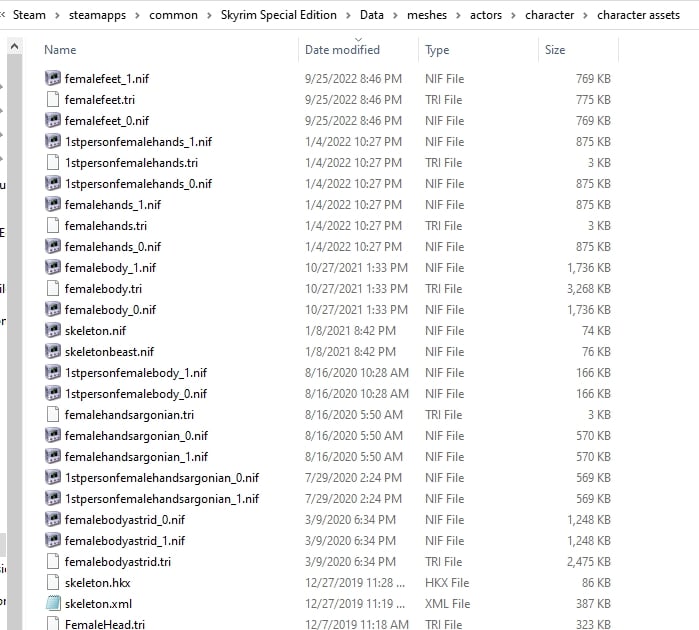Go to the steamapps breadcrumb folder
The image size is (699, 630).
97,15
